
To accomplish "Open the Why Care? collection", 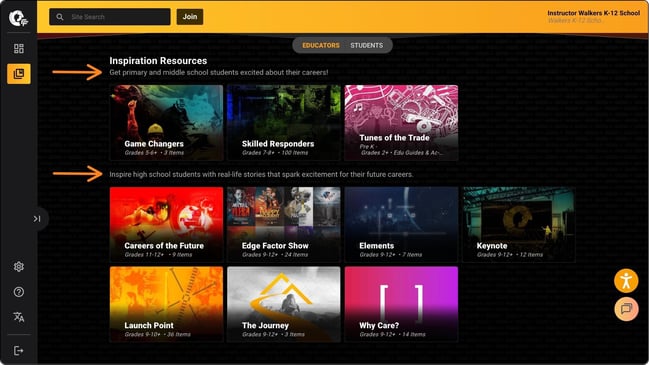I will 401,304.
